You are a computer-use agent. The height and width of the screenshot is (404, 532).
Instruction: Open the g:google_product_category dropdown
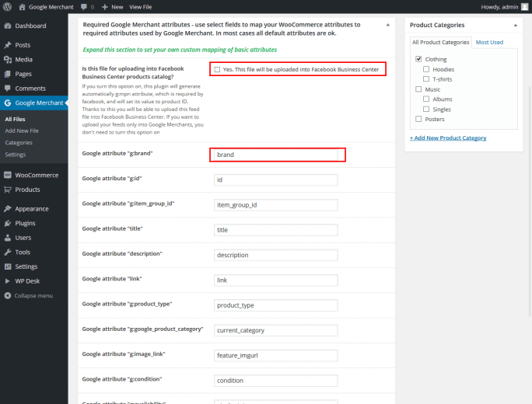click(x=276, y=330)
